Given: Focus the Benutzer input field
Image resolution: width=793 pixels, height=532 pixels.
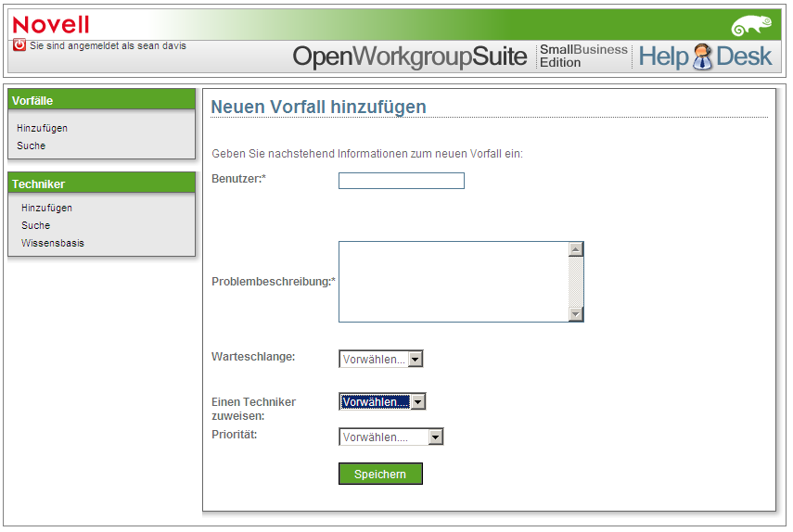Looking at the screenshot, I should pyautogui.click(x=401, y=181).
